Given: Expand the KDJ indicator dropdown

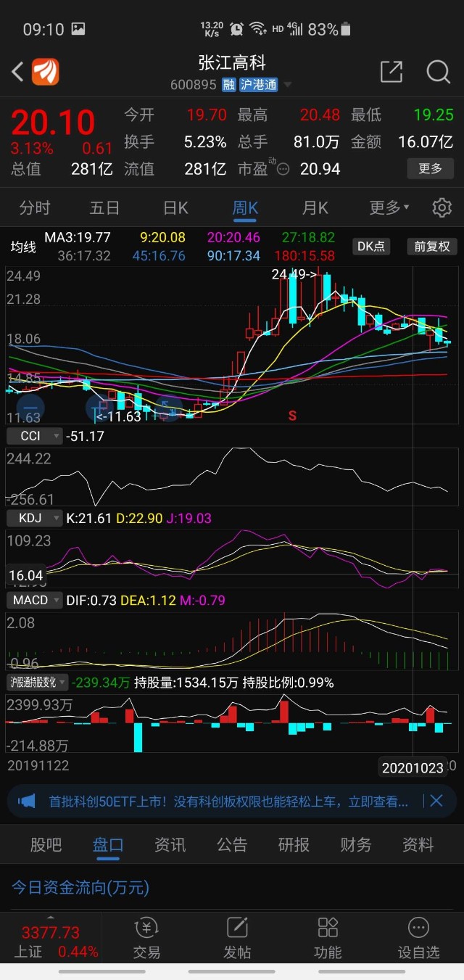Looking at the screenshot, I should coord(34,518).
